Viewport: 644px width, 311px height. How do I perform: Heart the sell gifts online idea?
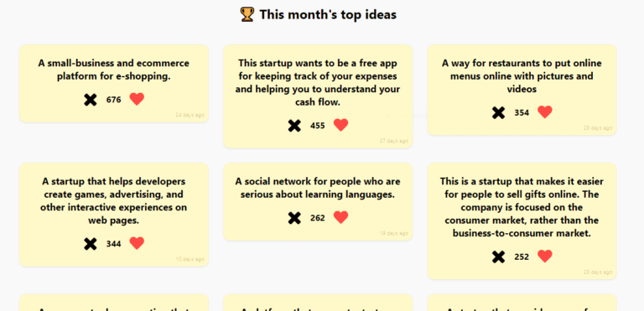click(x=545, y=257)
